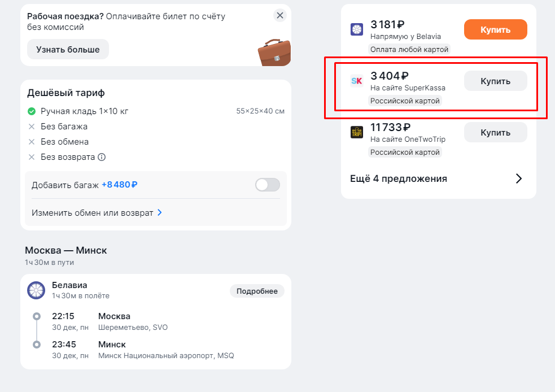Click Купить for OneTwoTrip offer
555x392 pixels.
tap(495, 132)
